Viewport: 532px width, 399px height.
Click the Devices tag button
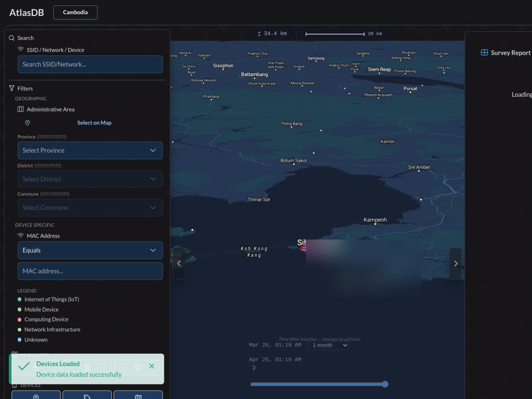click(x=87, y=396)
